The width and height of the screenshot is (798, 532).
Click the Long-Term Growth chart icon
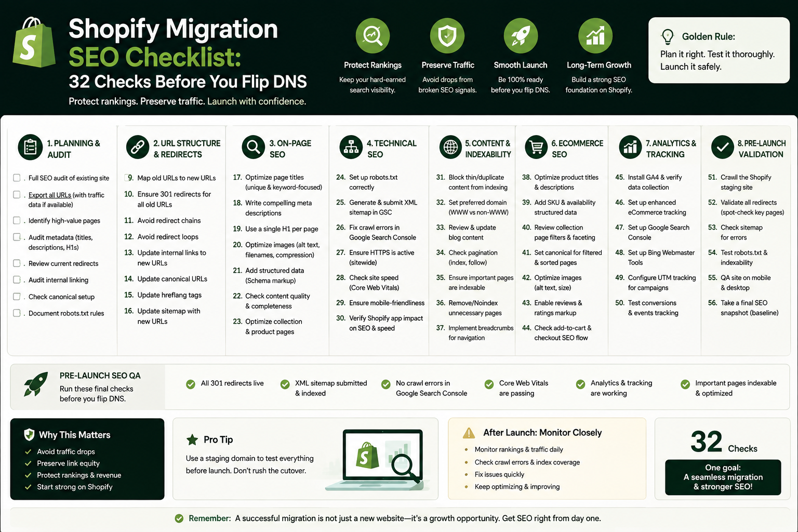(595, 36)
